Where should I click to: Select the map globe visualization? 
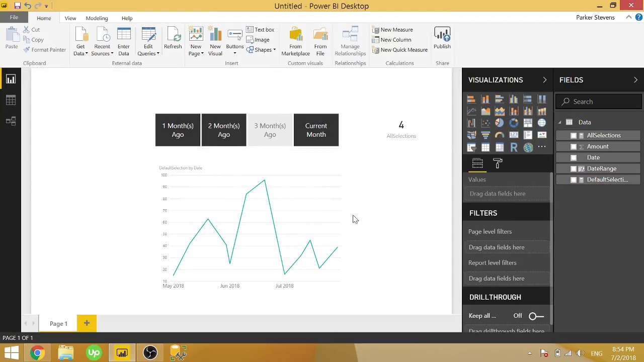pyautogui.click(x=542, y=123)
